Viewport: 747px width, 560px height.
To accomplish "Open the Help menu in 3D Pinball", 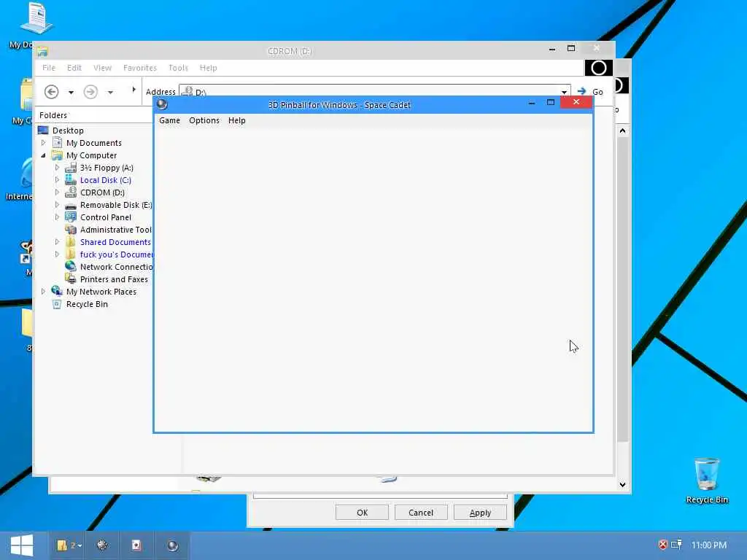I will click(x=237, y=120).
